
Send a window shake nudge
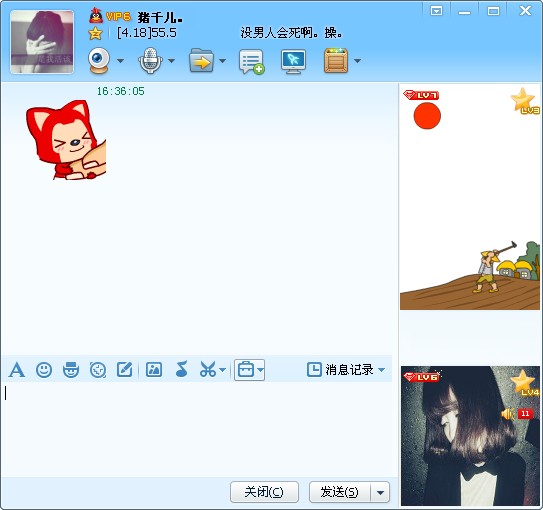point(98,370)
